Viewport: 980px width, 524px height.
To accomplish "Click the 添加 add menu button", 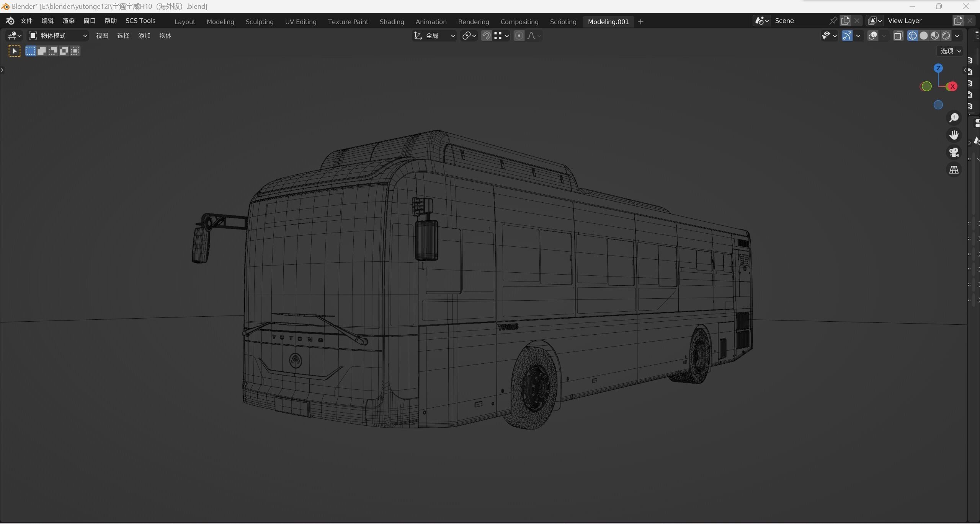I will (144, 36).
